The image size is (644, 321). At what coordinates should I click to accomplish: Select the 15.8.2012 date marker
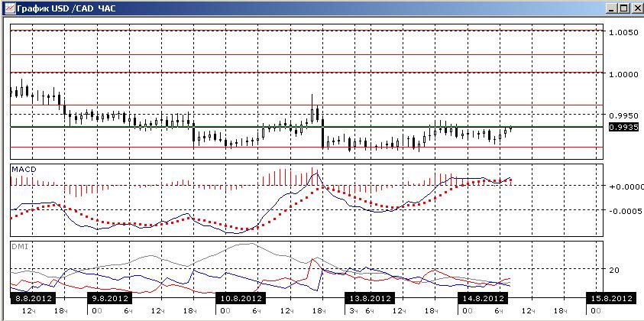pos(610,298)
